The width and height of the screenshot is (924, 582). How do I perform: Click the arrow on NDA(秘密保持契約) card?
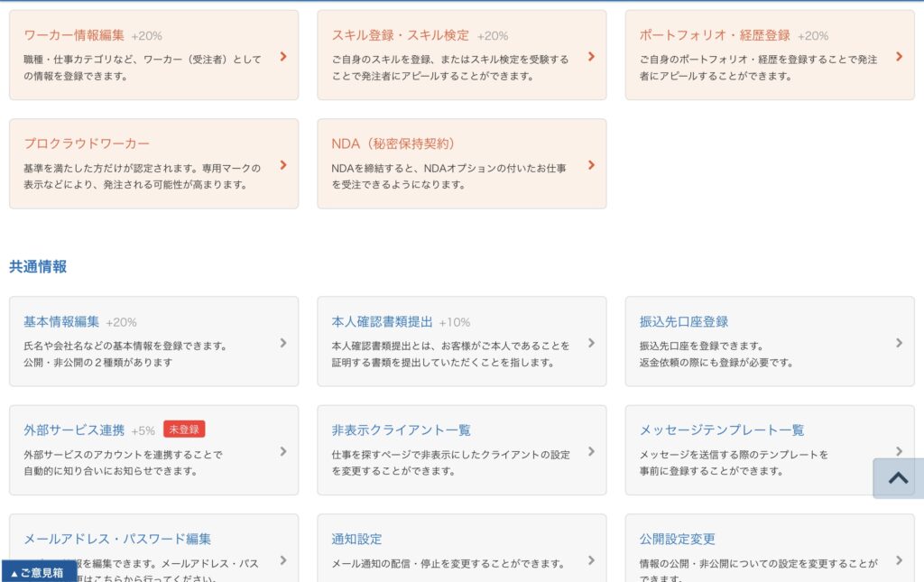tap(591, 164)
